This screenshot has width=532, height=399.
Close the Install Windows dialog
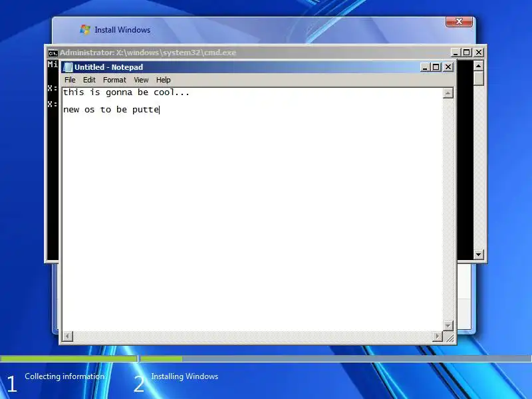459,21
